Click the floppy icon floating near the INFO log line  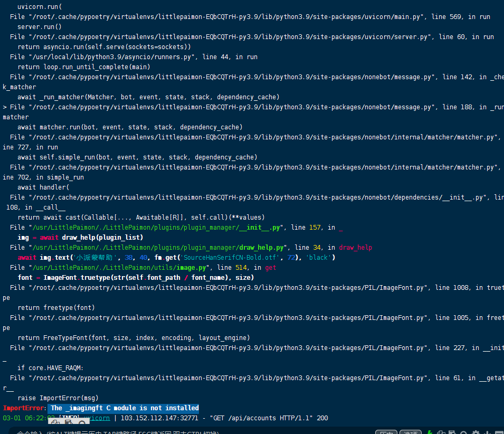(68, 422)
